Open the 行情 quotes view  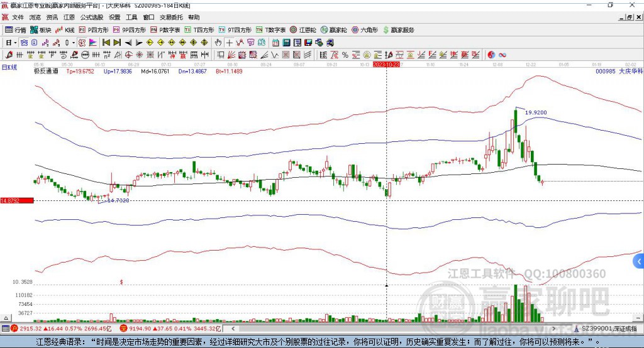point(16,30)
